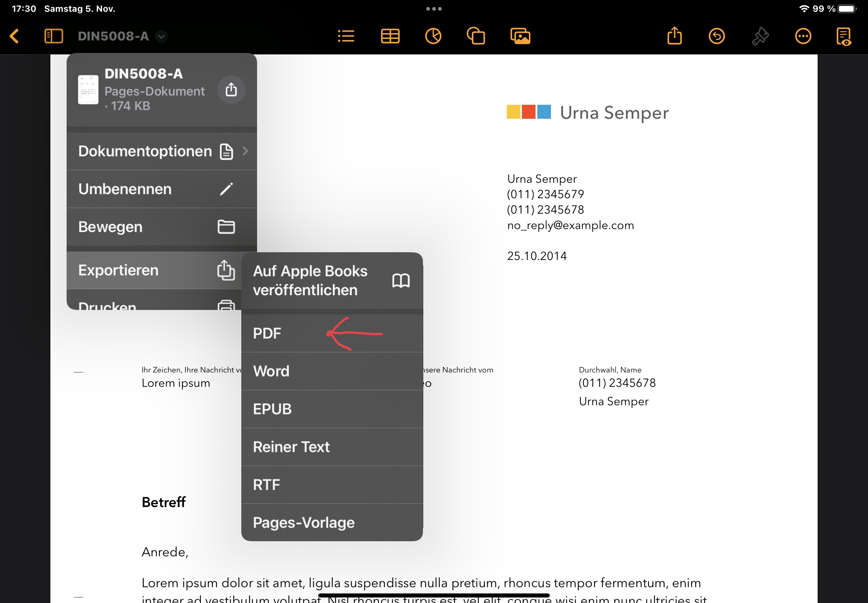Toggle the reading view document icon
The width and height of the screenshot is (868, 603).
pyautogui.click(x=844, y=36)
